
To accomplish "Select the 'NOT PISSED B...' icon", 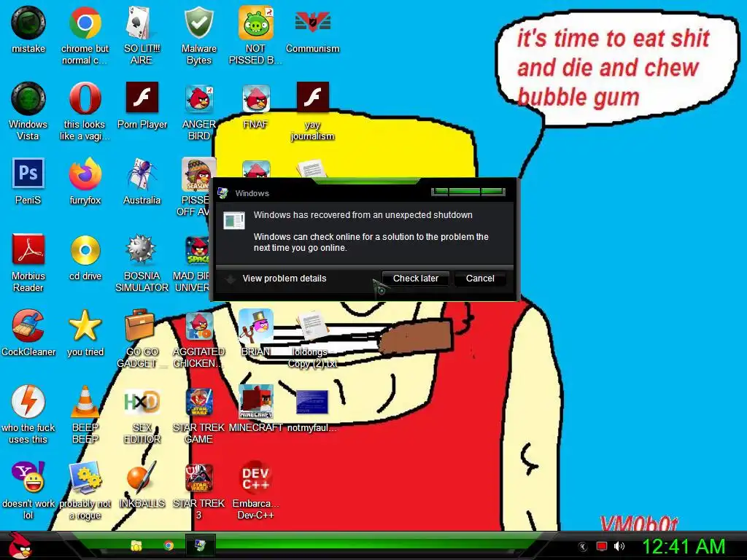I will [x=255, y=35].
